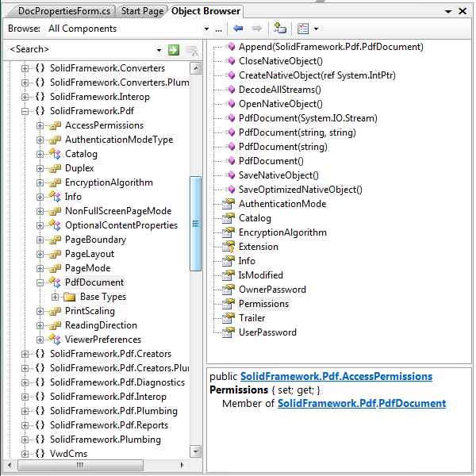This screenshot has width=476, height=476.
Task: Select PdfDocument(string, string) constructor
Action: (297, 132)
